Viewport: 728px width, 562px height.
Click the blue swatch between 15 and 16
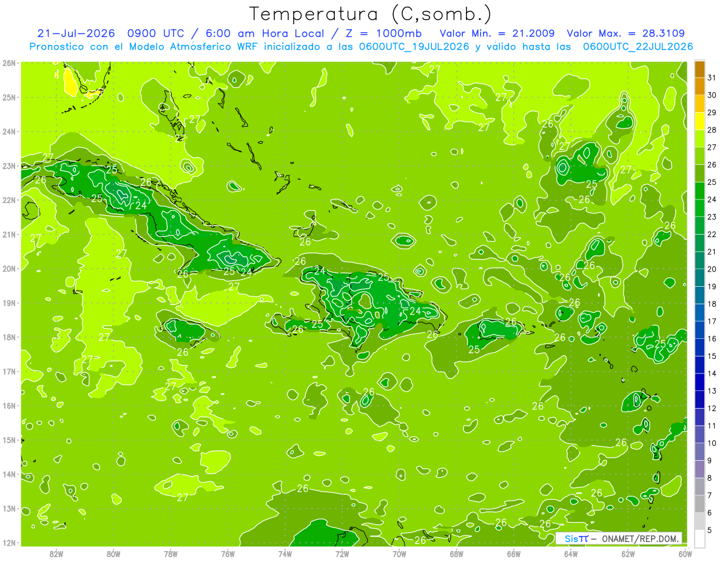pos(699,347)
